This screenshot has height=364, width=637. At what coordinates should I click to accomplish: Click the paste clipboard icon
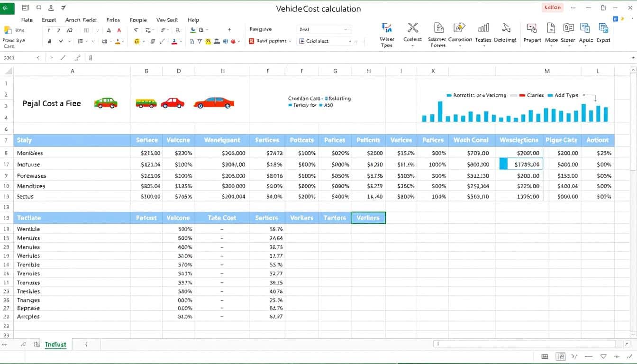point(8,30)
